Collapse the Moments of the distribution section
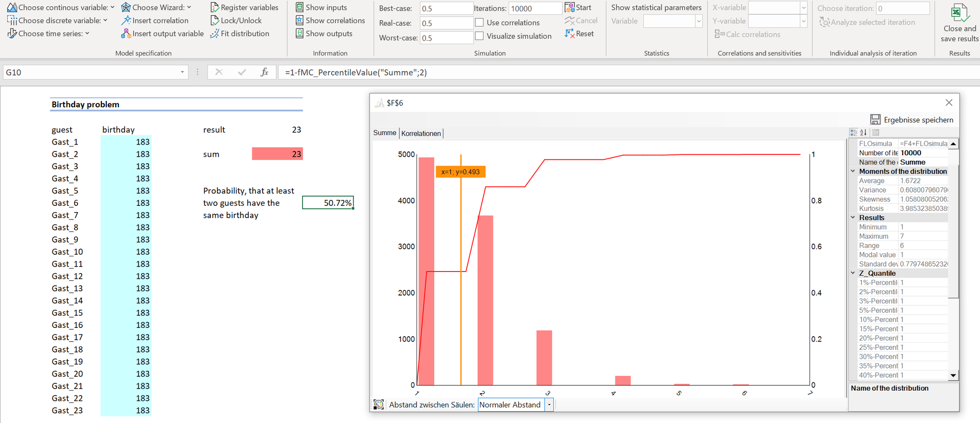The width and height of the screenshot is (980, 423). pyautogui.click(x=853, y=171)
